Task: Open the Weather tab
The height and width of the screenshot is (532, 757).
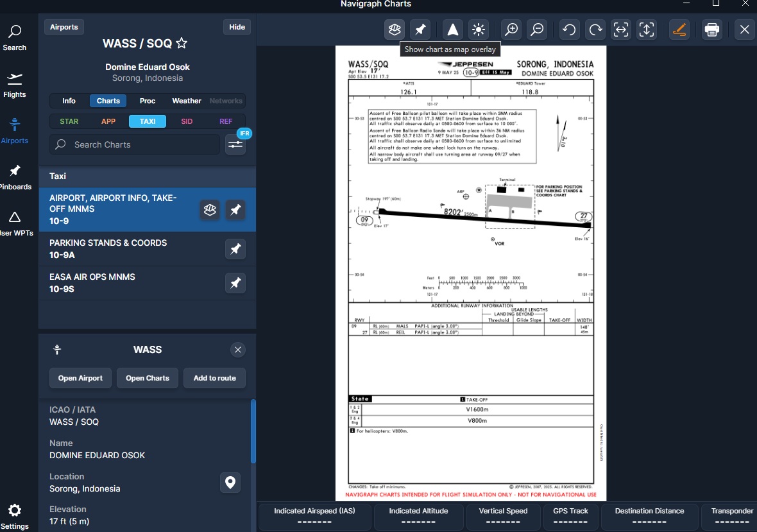Action: point(186,101)
